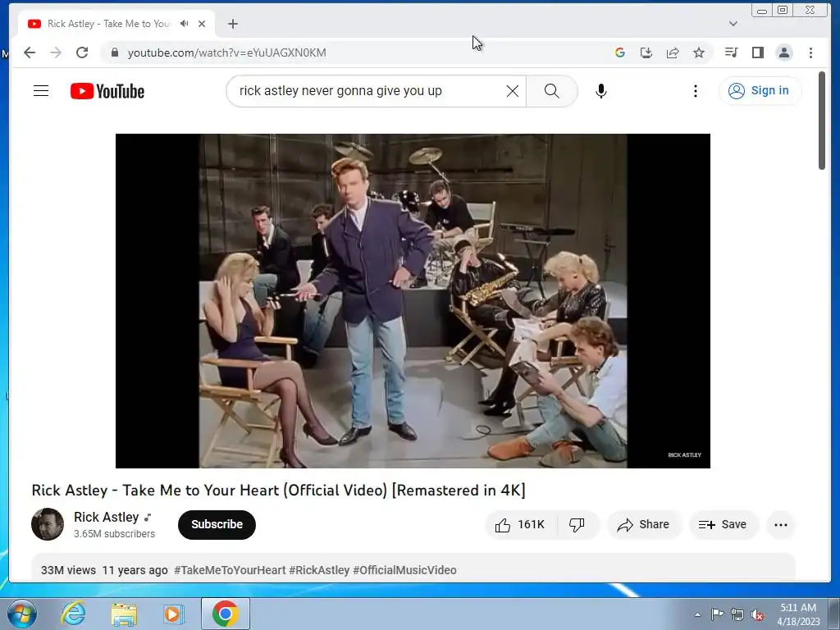Start voice search with the microphone

pyautogui.click(x=601, y=91)
